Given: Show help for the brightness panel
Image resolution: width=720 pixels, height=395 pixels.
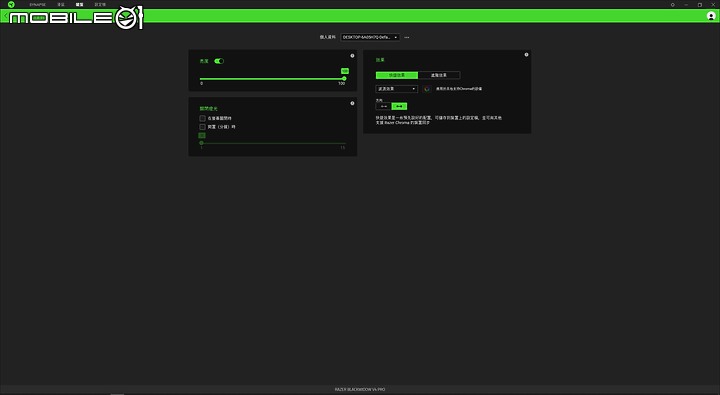Looking at the screenshot, I should [352, 56].
